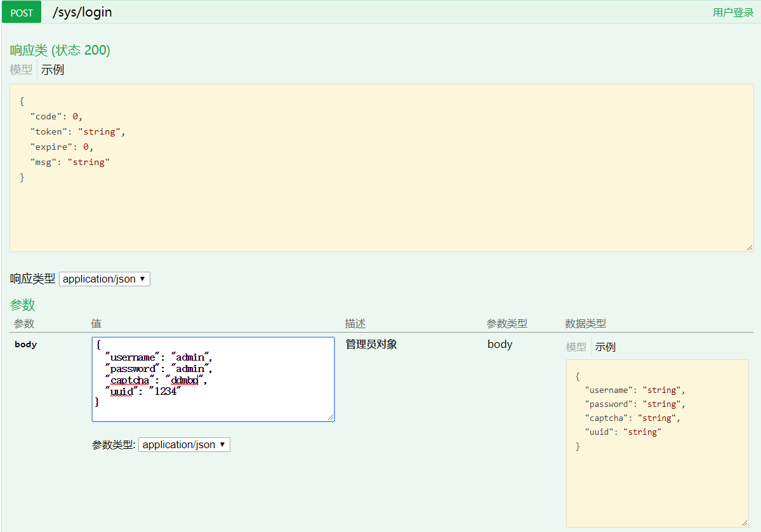Switch to 模型 tab under 响应类
761x532 pixels.
21,70
